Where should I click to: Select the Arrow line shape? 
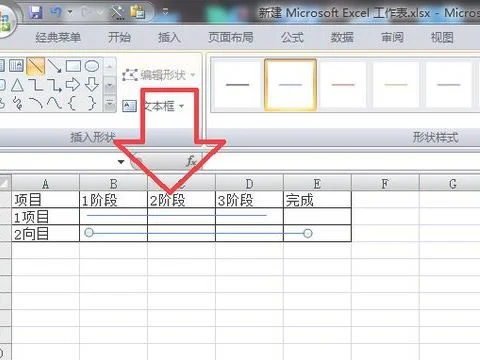pyautogui.click(x=54, y=66)
